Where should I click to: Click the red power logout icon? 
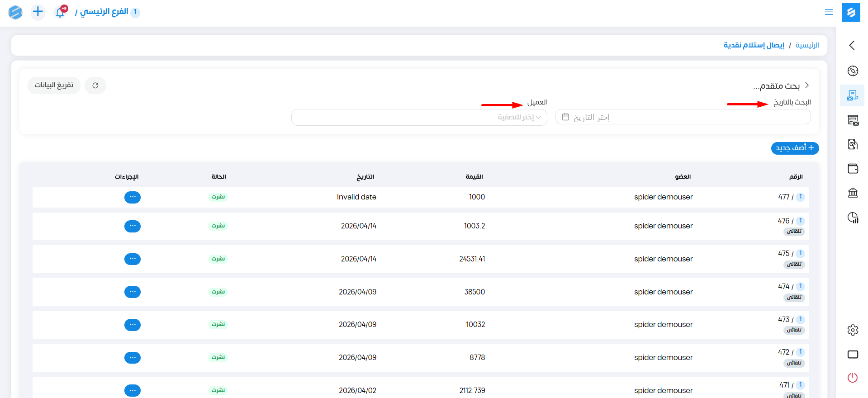853,378
